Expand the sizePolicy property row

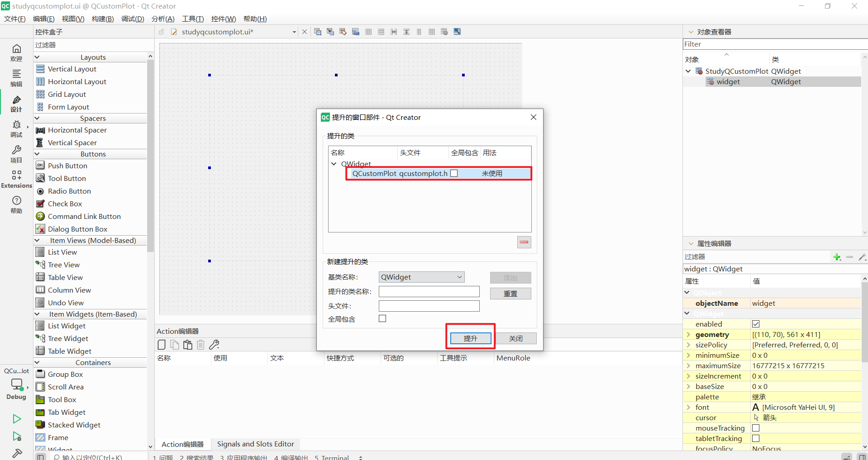688,345
